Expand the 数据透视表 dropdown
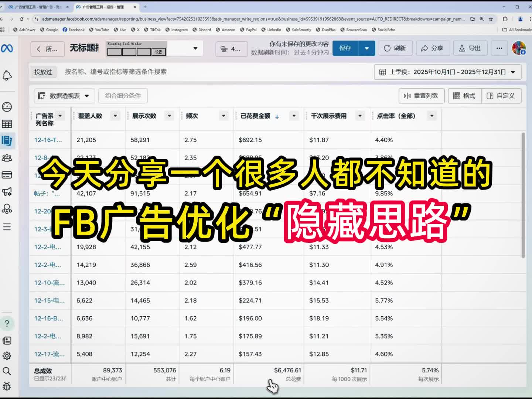The image size is (532, 399). point(64,96)
